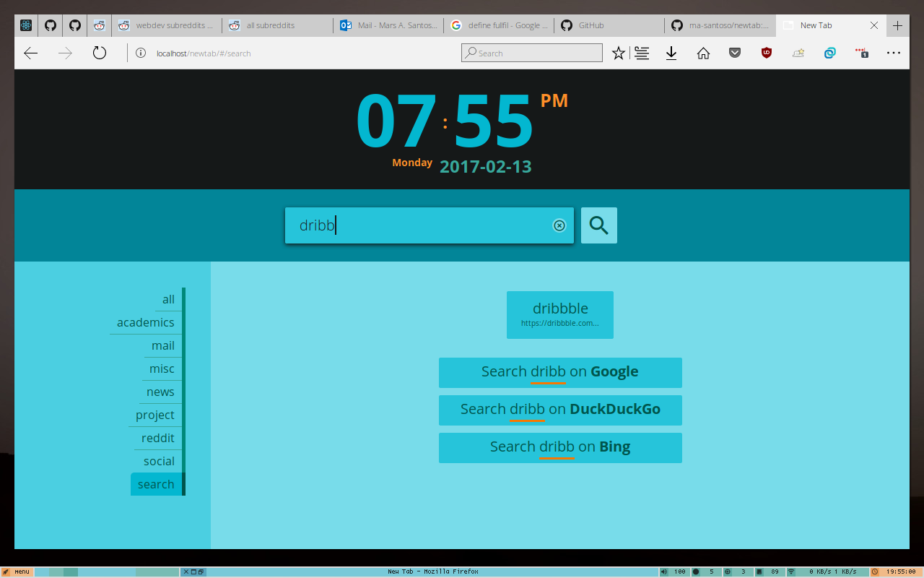This screenshot has height=578, width=924.
Task: Bookmark this page with the star icon
Action: coord(619,53)
